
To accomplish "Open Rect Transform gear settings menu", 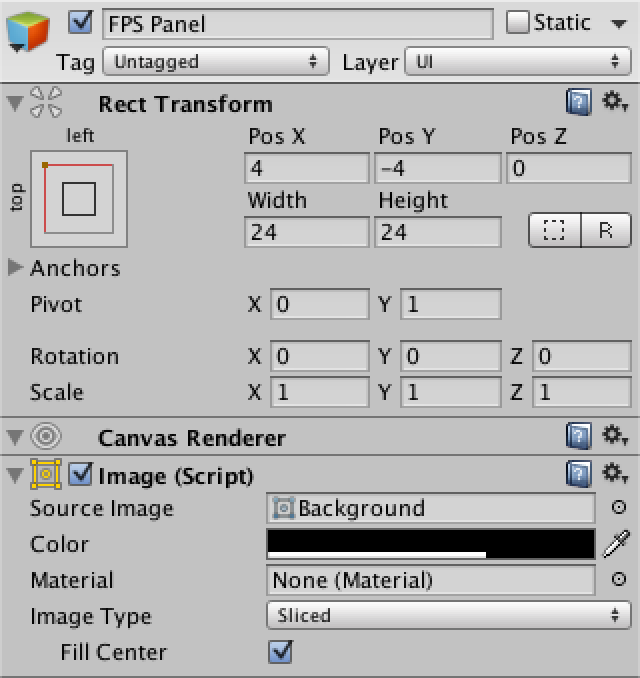I will point(614,102).
